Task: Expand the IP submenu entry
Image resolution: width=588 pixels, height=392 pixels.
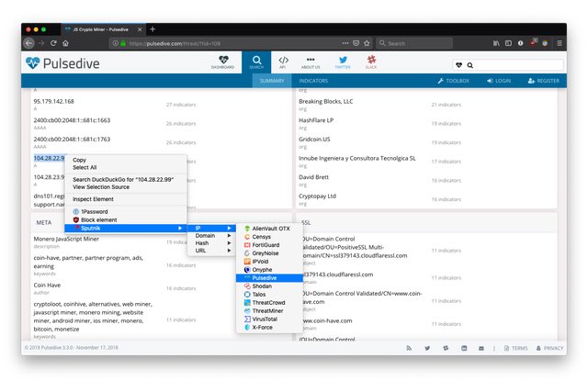Action: (x=211, y=228)
